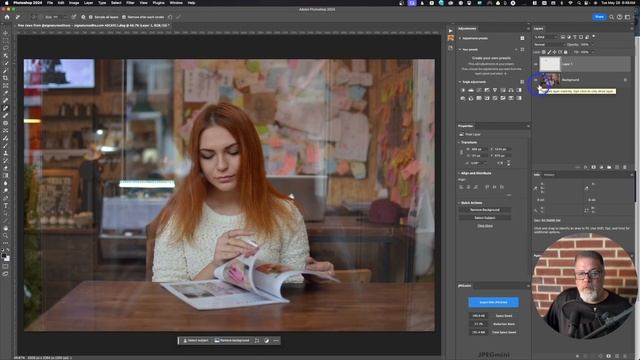
Task: Click the align left edges icon
Action: pos(461,187)
